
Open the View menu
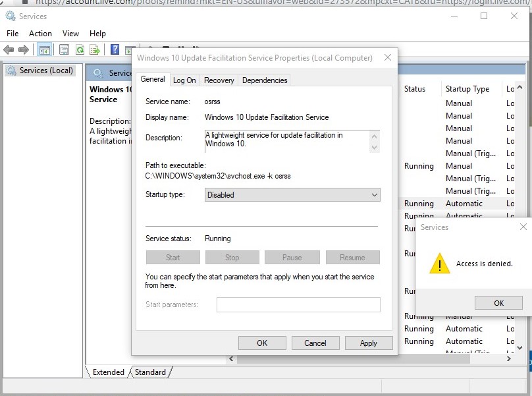pos(70,34)
